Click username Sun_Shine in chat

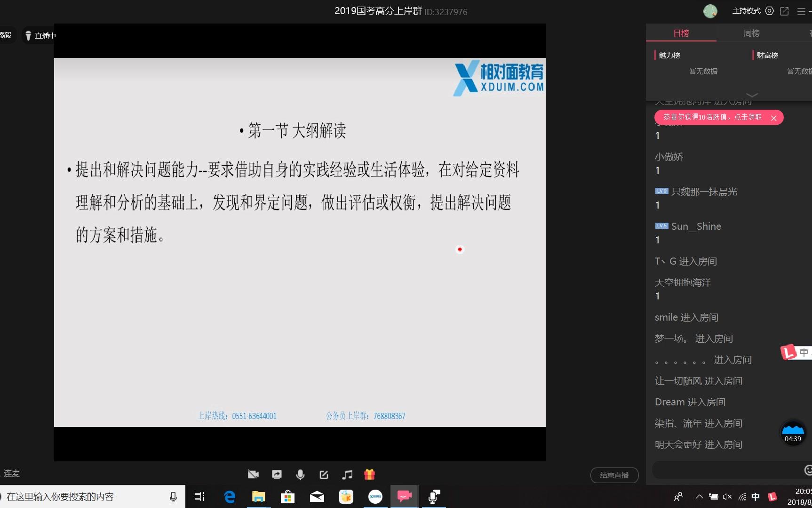pos(696,226)
